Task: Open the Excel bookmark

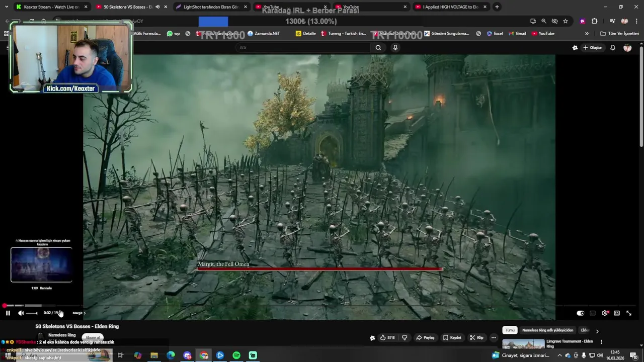Action: [495, 34]
